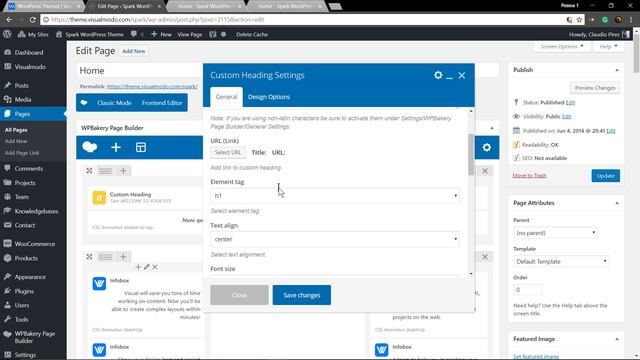Screen dimensions: 640x360
Task: Open the WordPress logo menu
Action: [7, 34]
